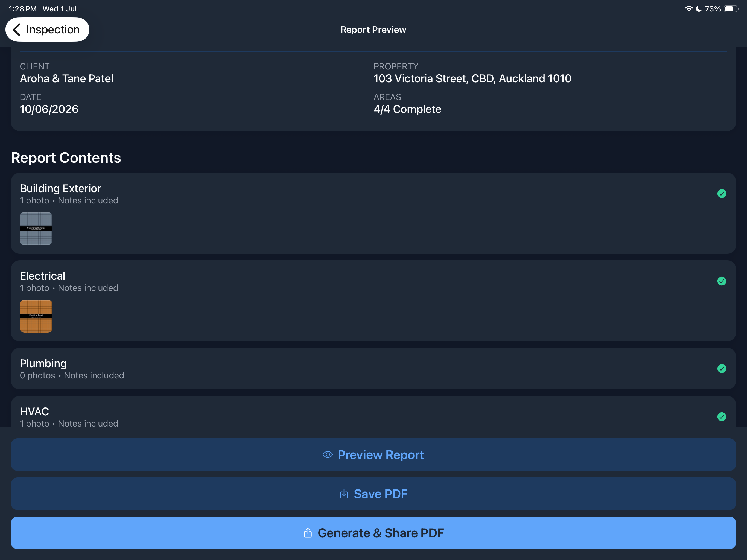This screenshot has width=747, height=560.
Task: Open Preview Report
Action: (x=373, y=455)
